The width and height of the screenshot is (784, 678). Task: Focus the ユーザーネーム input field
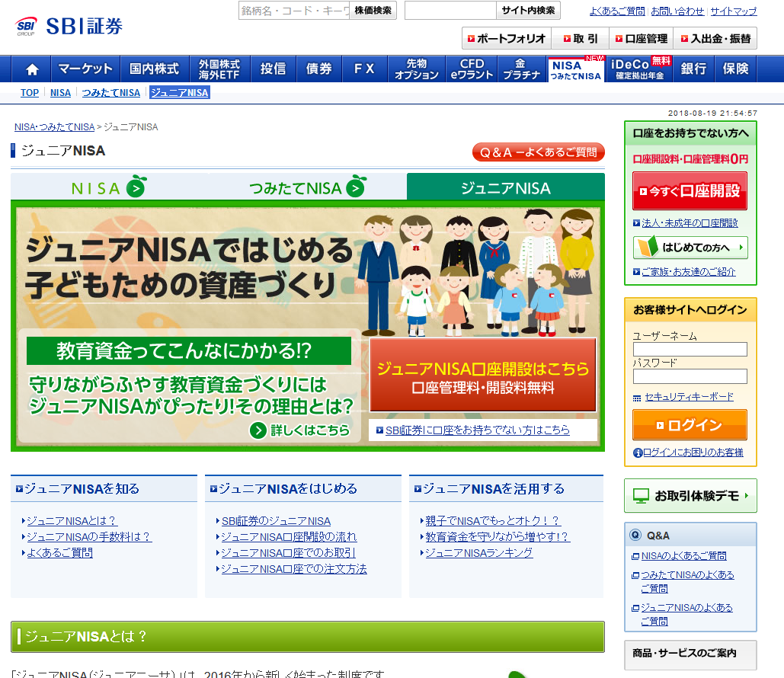[x=690, y=349]
